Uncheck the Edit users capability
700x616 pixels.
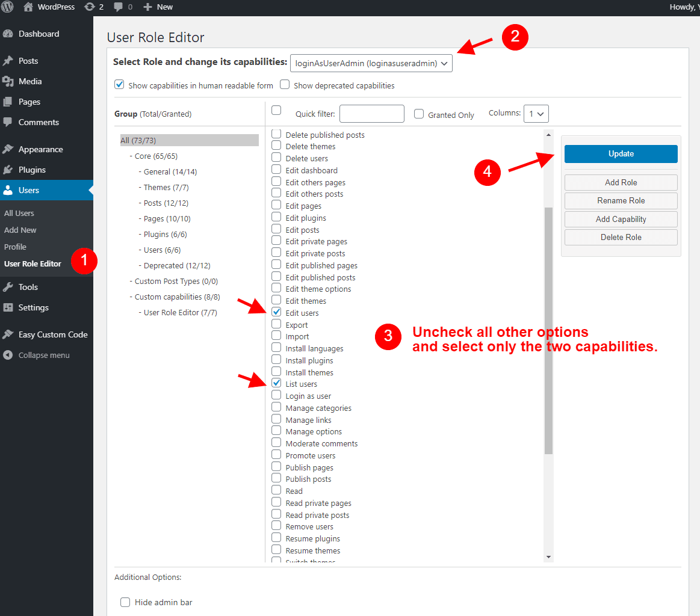coord(276,312)
